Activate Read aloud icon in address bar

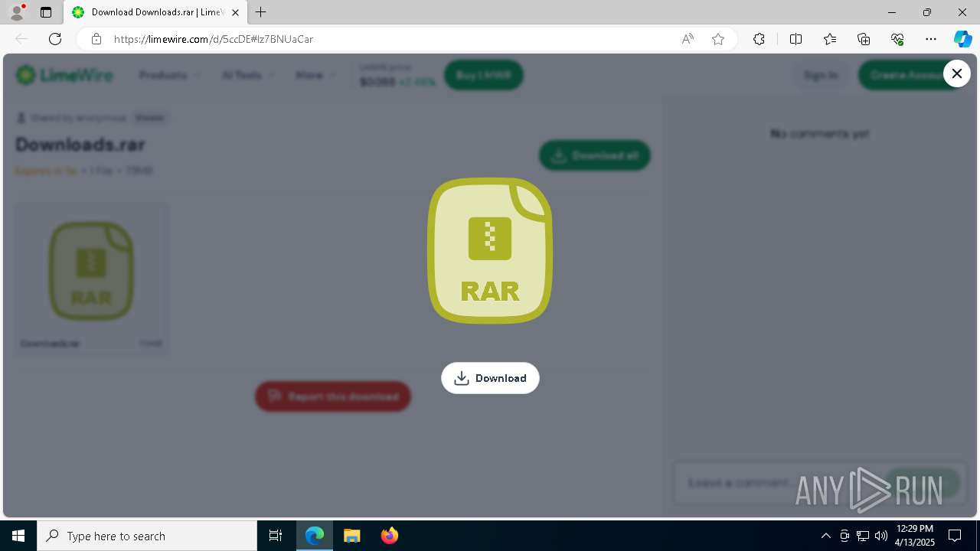[688, 39]
